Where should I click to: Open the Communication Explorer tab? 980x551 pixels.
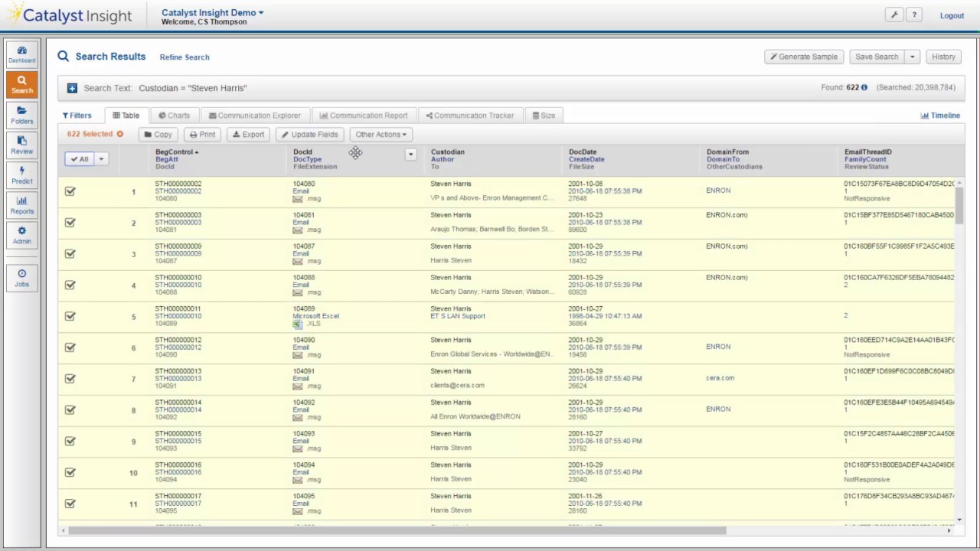pos(255,116)
